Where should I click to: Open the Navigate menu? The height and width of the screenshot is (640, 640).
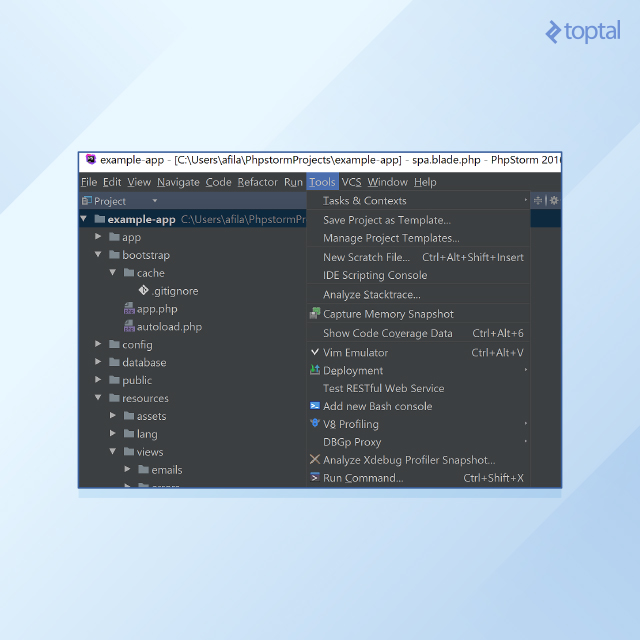click(178, 182)
